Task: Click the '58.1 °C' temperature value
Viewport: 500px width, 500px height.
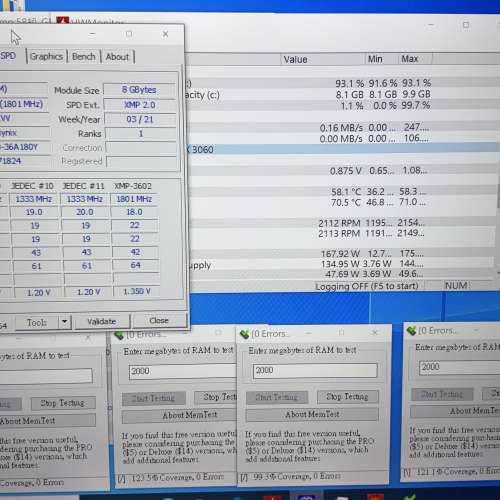Action: click(x=346, y=192)
